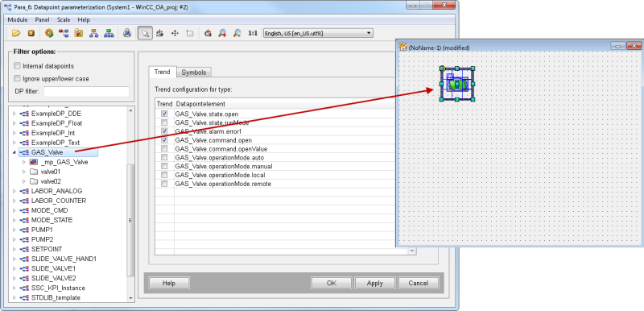
Task: Collapse the GAS_Valve tree node
Action: pyautogui.click(x=14, y=152)
